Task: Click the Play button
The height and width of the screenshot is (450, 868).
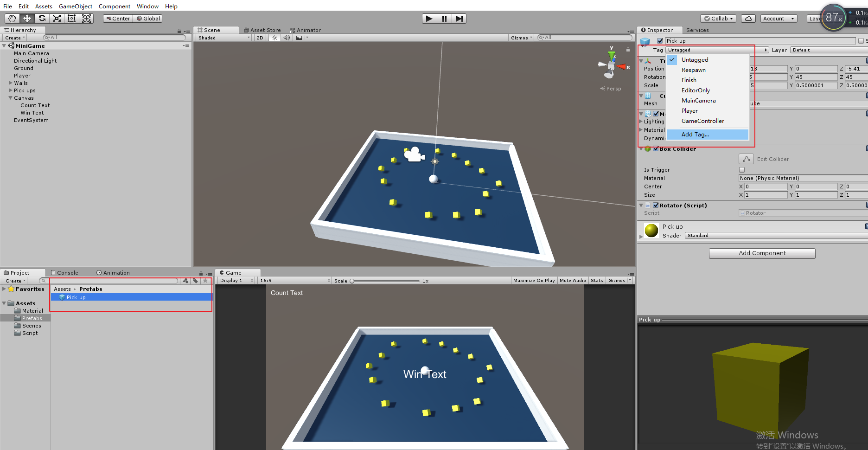Action: coord(429,19)
